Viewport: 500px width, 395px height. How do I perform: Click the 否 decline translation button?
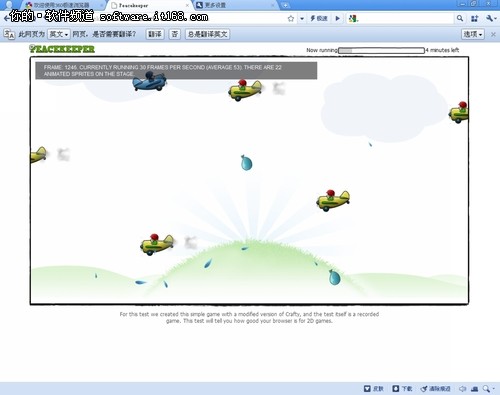(175, 34)
